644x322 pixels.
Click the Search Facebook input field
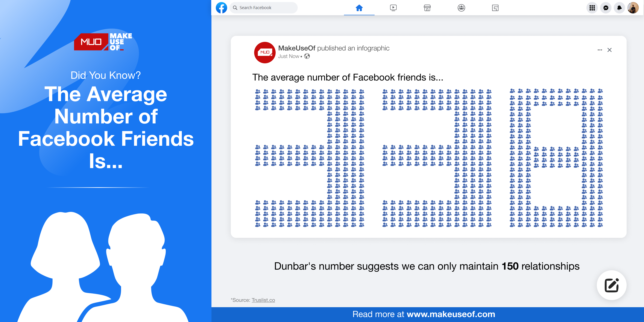coord(263,7)
